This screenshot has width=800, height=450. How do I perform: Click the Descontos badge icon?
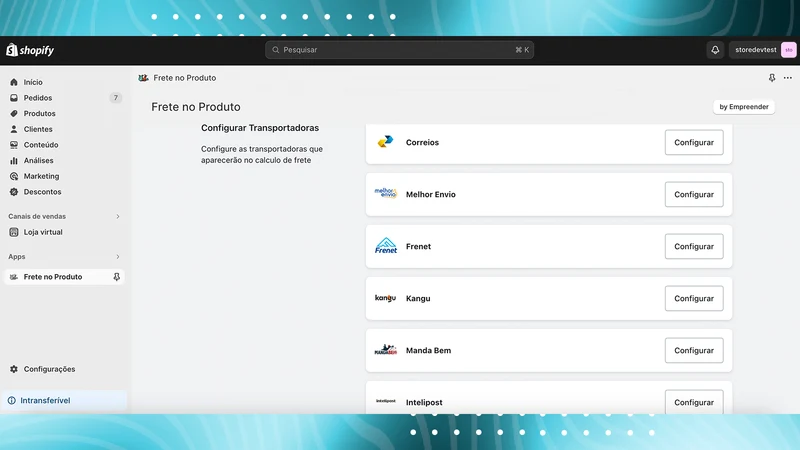pos(14,192)
